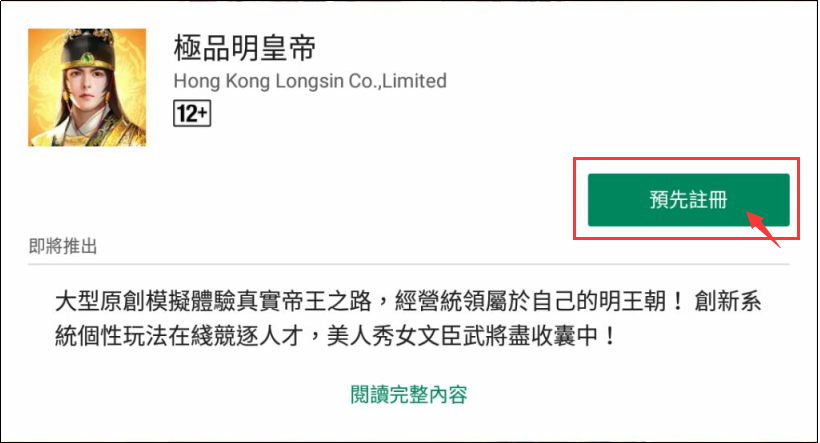Click the emperor's black hat in app icon
The height and width of the screenshot is (443, 820).
tap(87, 48)
